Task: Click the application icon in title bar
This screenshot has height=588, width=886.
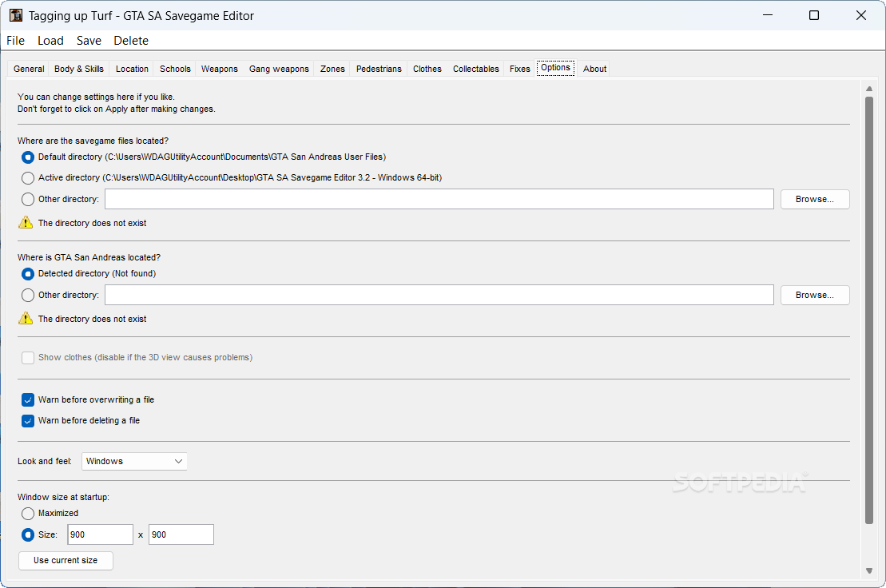Action: 16,15
